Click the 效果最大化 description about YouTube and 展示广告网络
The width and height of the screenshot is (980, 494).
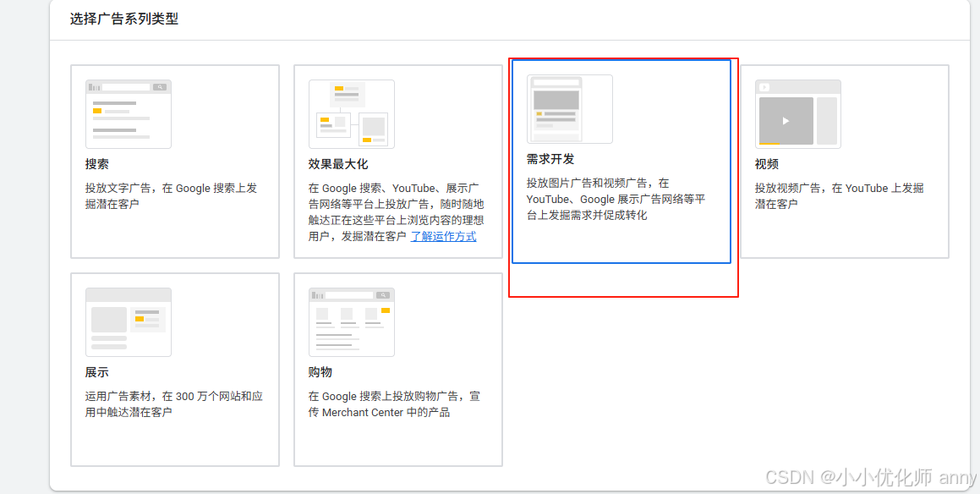(x=397, y=212)
